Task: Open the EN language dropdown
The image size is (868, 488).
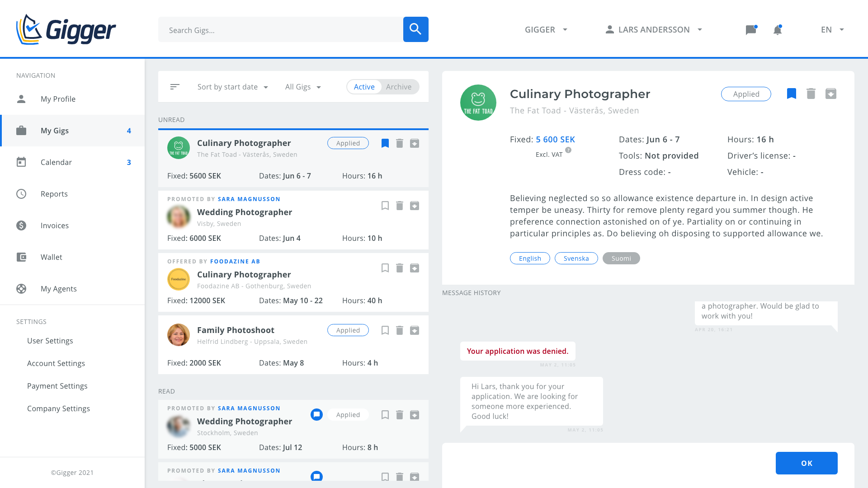Action: pos(832,29)
